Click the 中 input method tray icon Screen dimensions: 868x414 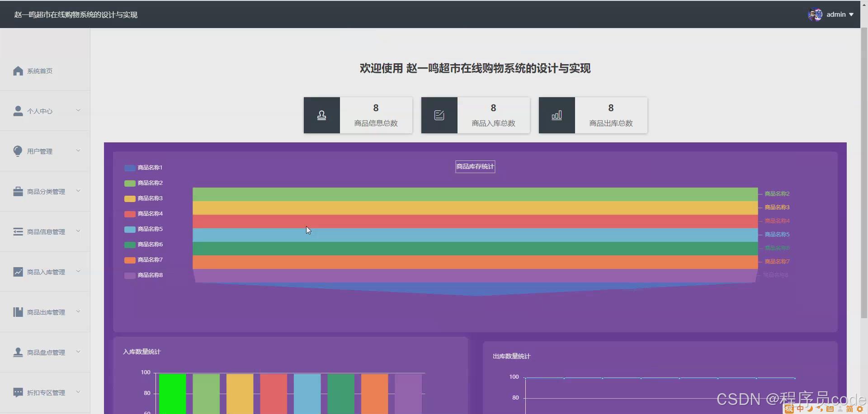tap(800, 409)
